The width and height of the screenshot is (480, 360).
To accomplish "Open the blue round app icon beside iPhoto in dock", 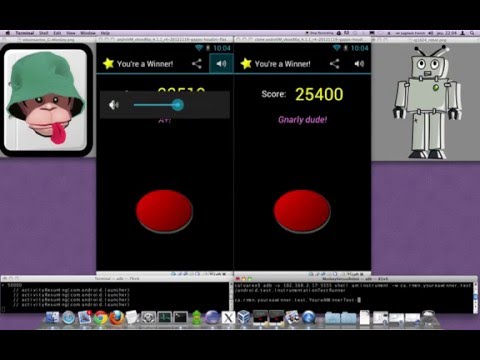I will click(309, 318).
